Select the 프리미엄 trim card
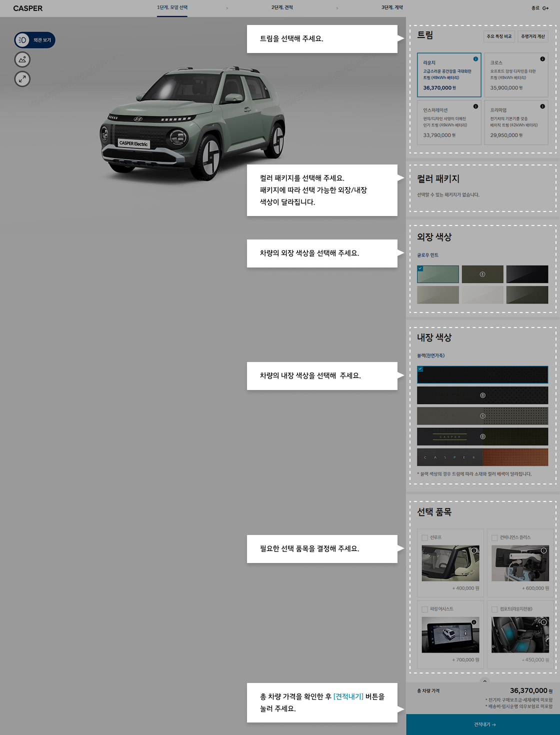 (516, 122)
